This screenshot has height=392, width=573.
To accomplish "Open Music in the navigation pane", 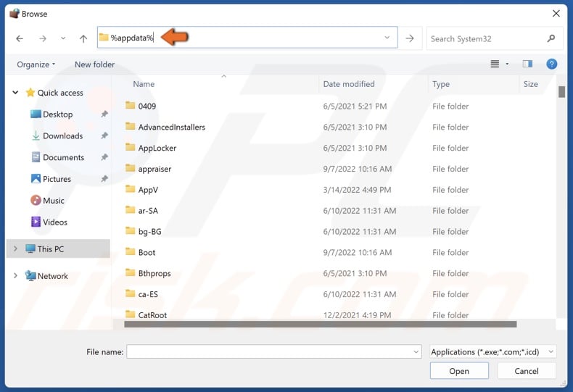I will tap(47, 201).
